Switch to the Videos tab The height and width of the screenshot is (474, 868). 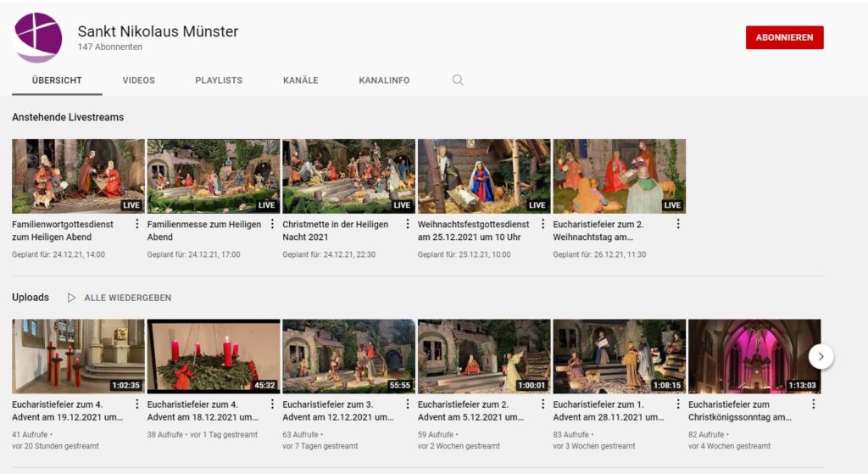(x=138, y=81)
